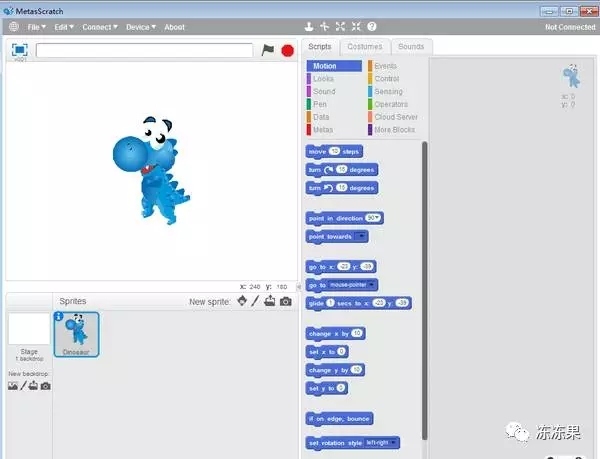Click the project name input field
The width and height of the screenshot is (600, 459).
144,50
